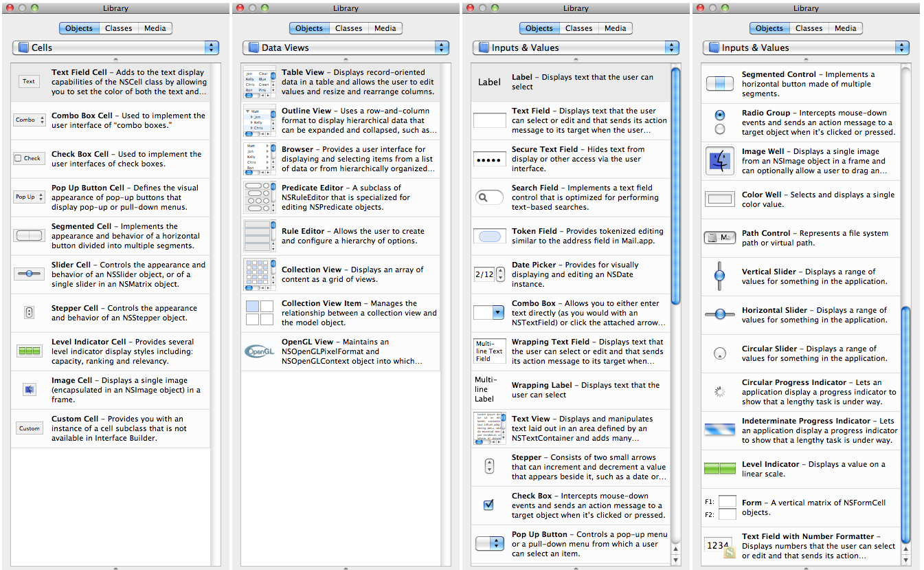
Task: Click the Horizontal Slider knob icon
Action: pos(720,314)
